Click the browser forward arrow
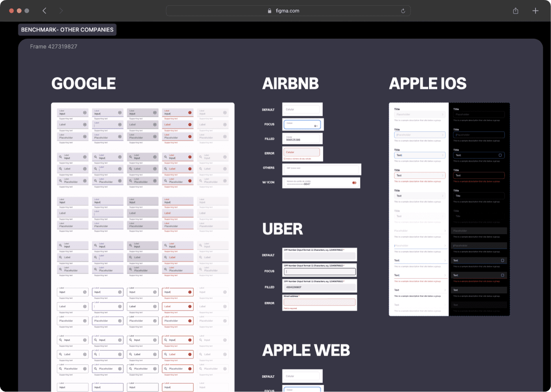 tap(61, 11)
